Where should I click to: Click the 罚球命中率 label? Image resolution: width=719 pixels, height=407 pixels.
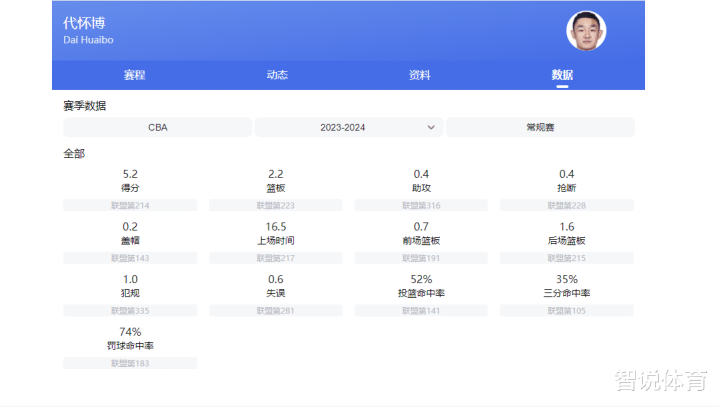[x=130, y=346]
